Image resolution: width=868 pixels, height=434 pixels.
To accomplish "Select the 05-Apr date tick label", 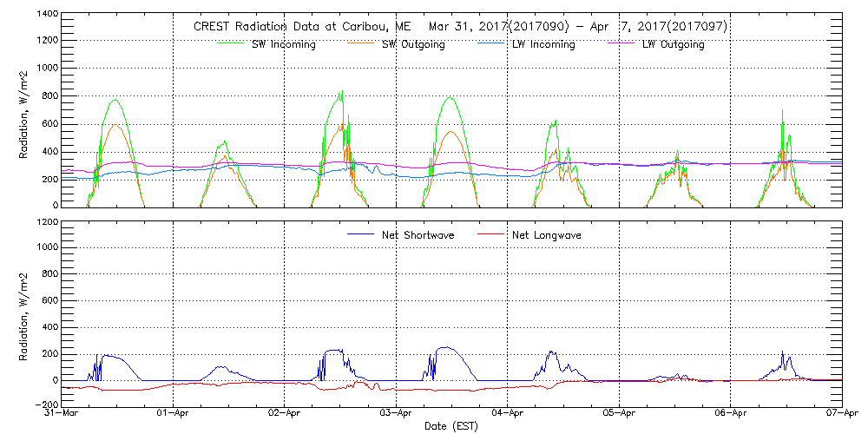I will click(619, 414).
